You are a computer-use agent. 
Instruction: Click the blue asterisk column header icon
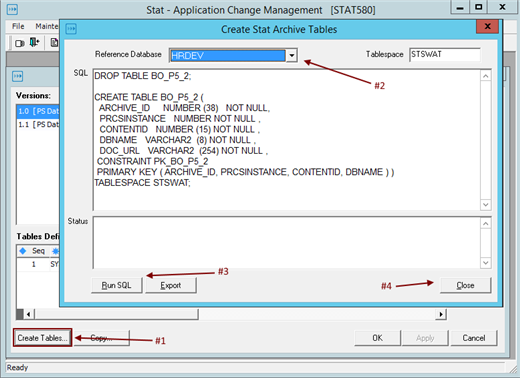tap(55, 251)
